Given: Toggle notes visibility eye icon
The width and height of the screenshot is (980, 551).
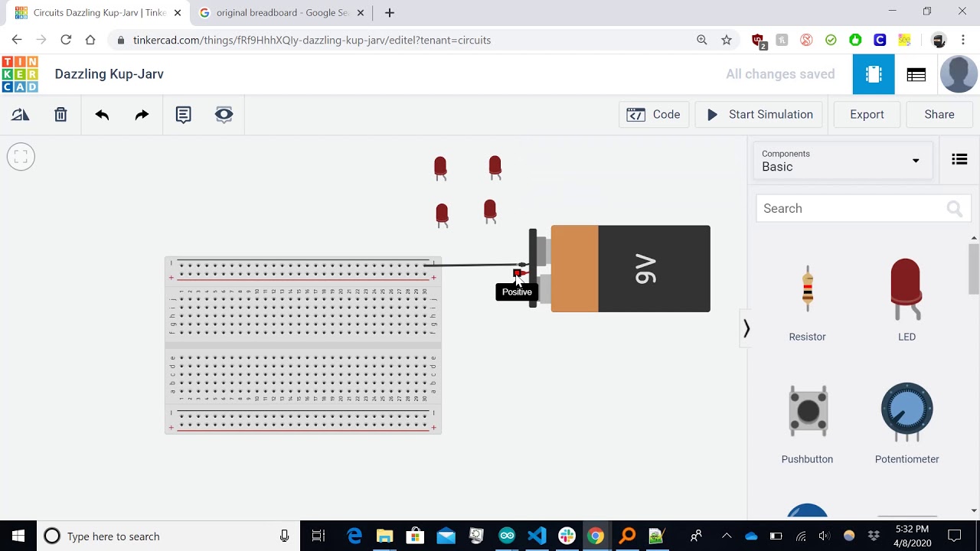Looking at the screenshot, I should click(224, 115).
